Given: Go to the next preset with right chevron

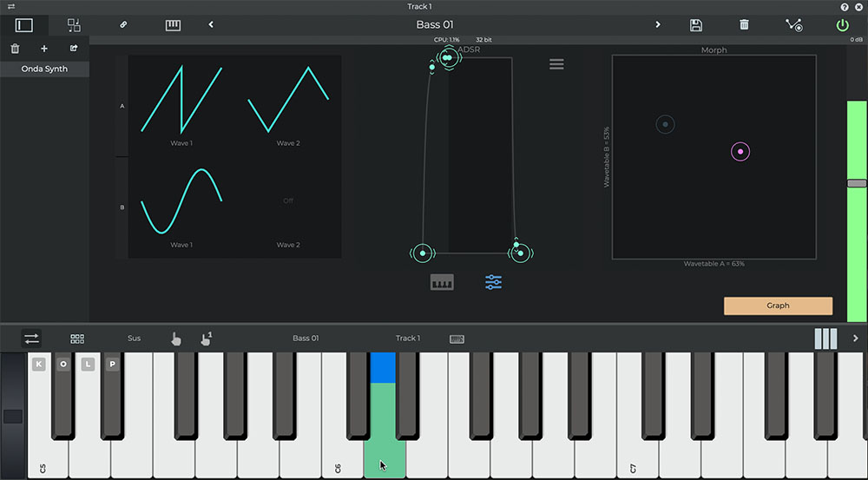Looking at the screenshot, I should [657, 25].
